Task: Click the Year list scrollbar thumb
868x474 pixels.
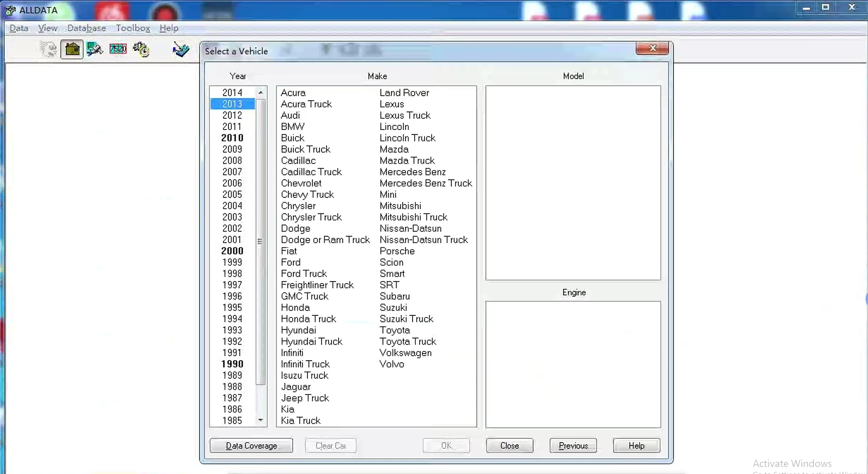Action: click(260, 241)
